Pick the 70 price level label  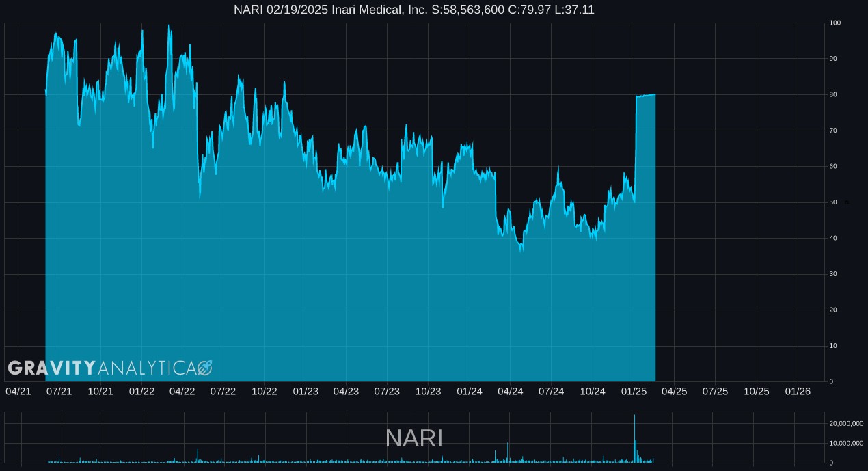833,131
